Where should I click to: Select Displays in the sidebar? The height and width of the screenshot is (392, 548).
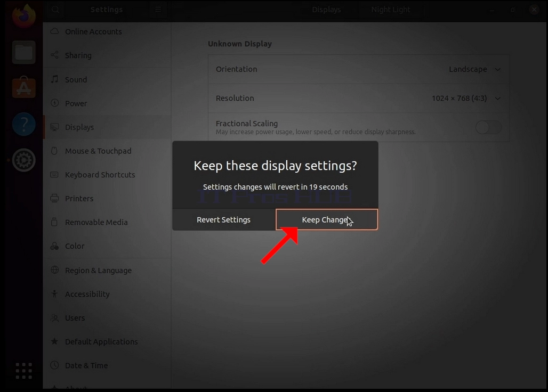tap(107, 127)
